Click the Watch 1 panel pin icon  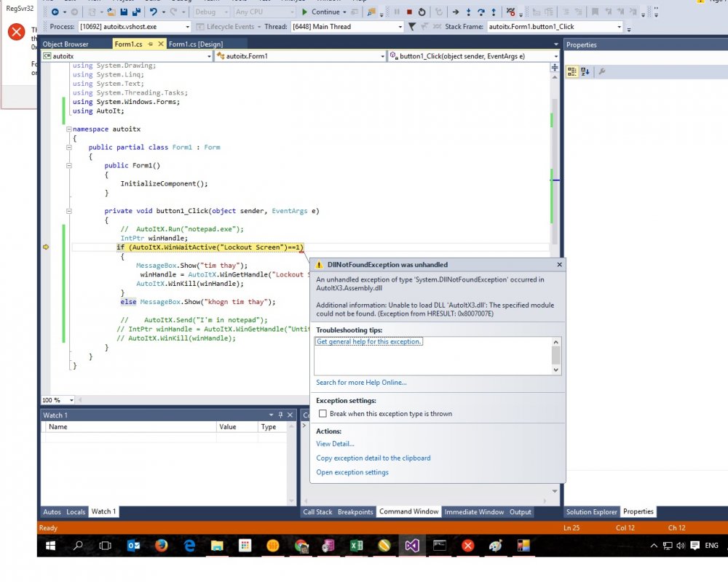coord(280,415)
